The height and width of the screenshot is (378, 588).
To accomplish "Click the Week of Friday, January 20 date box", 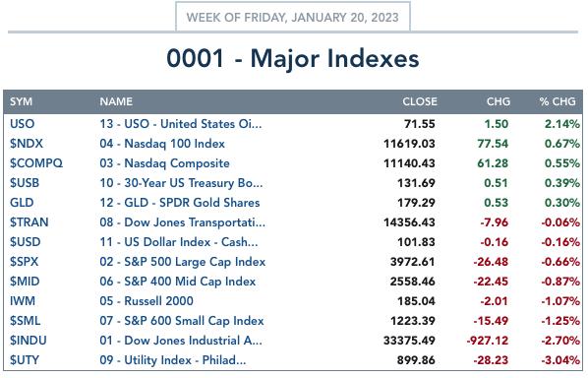I will point(292,18).
